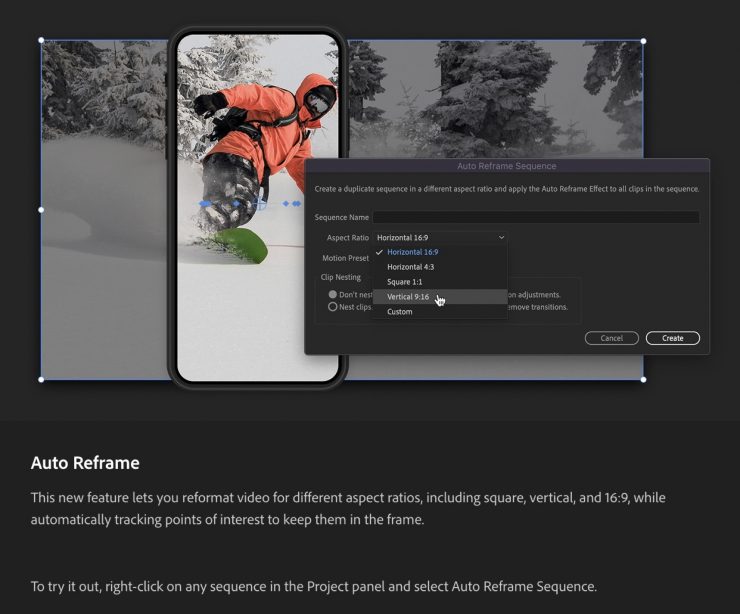The image size is (740, 614).
Task: Click the bottom-right corner handle of the video frame
Action: click(643, 379)
